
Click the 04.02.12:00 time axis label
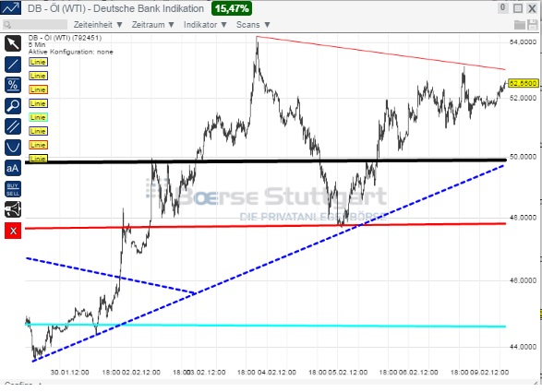pos(277,373)
